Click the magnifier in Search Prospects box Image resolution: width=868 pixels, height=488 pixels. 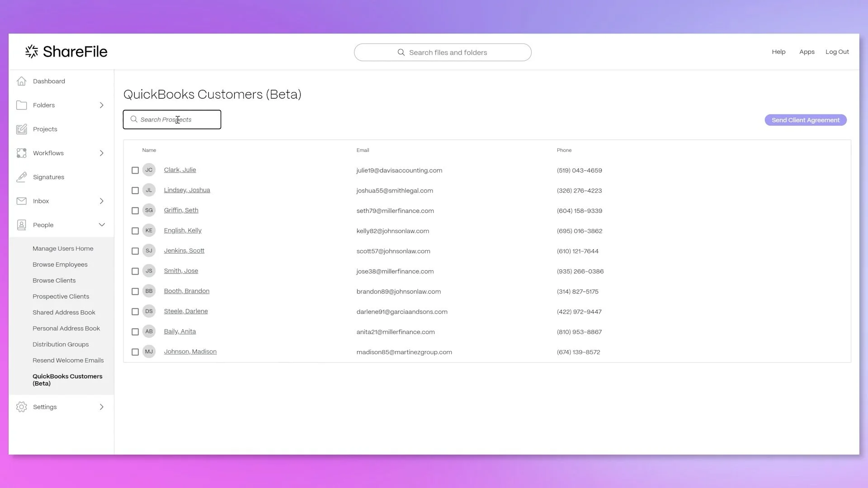pos(134,119)
